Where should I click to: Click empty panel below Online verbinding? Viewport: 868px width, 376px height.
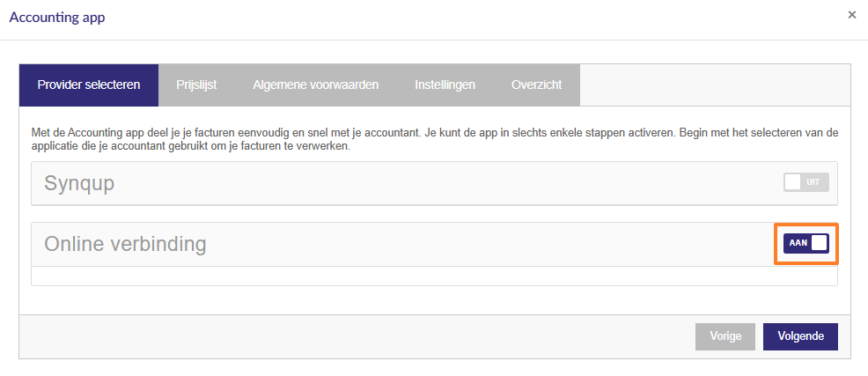point(434,276)
